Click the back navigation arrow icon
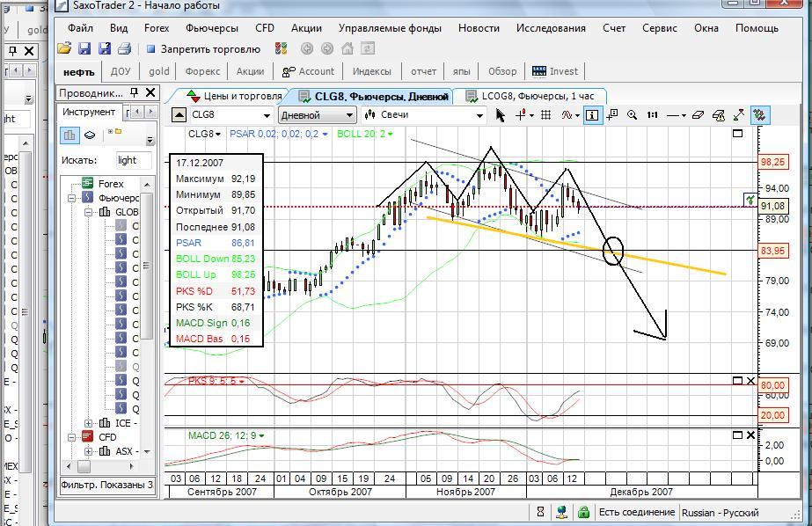The height and width of the screenshot is (526, 812). click(x=306, y=48)
